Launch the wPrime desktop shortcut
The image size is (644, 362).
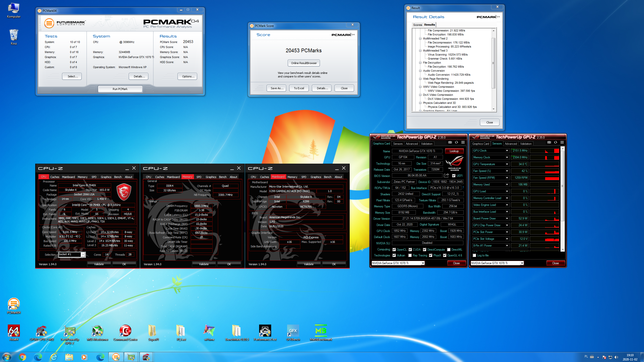[209, 333]
